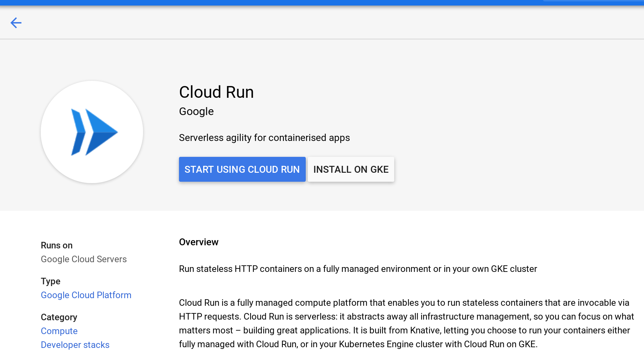Select the Runs on label

[x=56, y=245]
